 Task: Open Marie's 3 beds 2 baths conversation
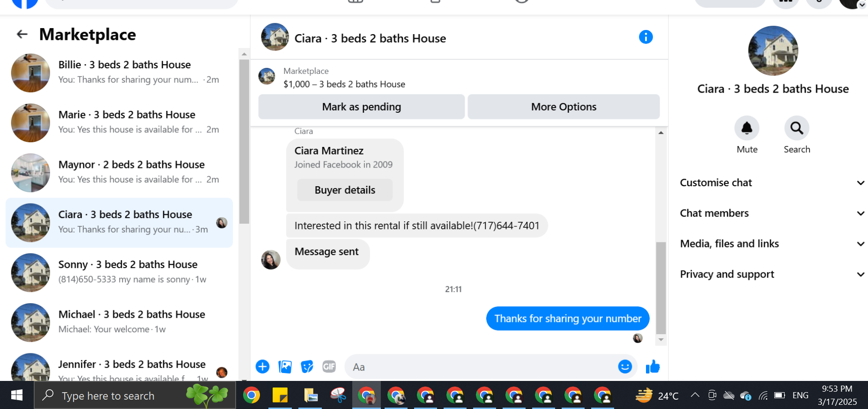tap(119, 123)
